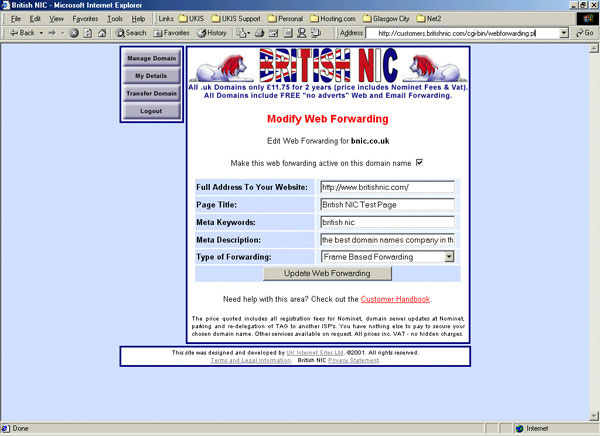Screen dimensions: 600x436
Task: Open the Help menu
Action: click(138, 19)
